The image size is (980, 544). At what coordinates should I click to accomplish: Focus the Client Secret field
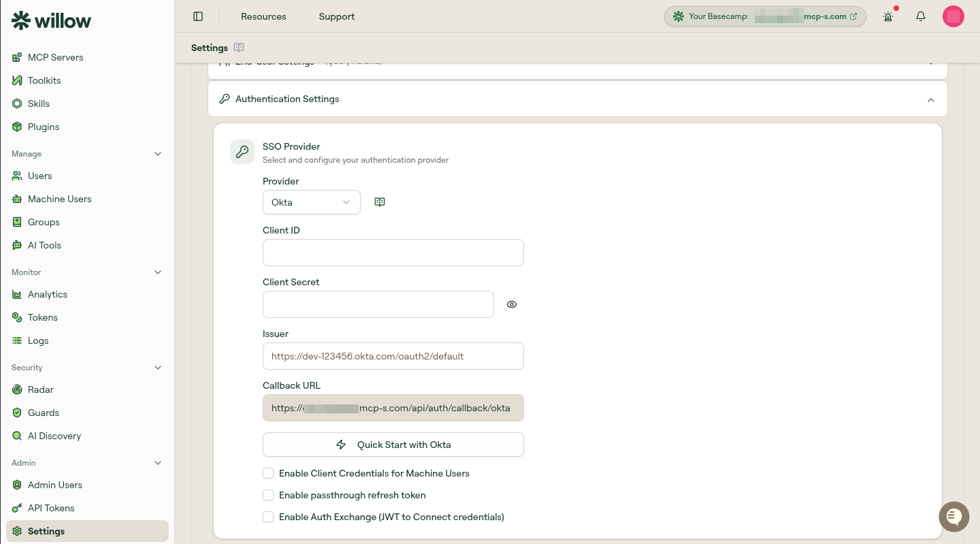(x=378, y=304)
